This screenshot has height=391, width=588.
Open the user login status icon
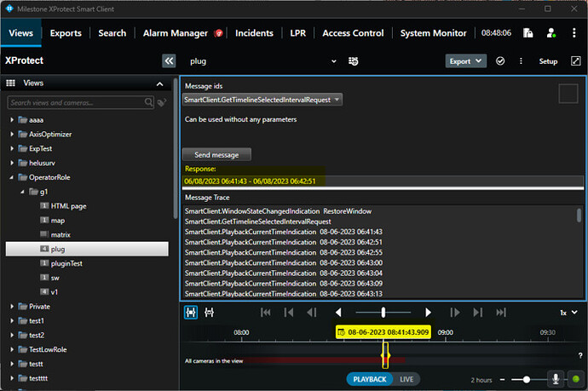[x=551, y=33]
